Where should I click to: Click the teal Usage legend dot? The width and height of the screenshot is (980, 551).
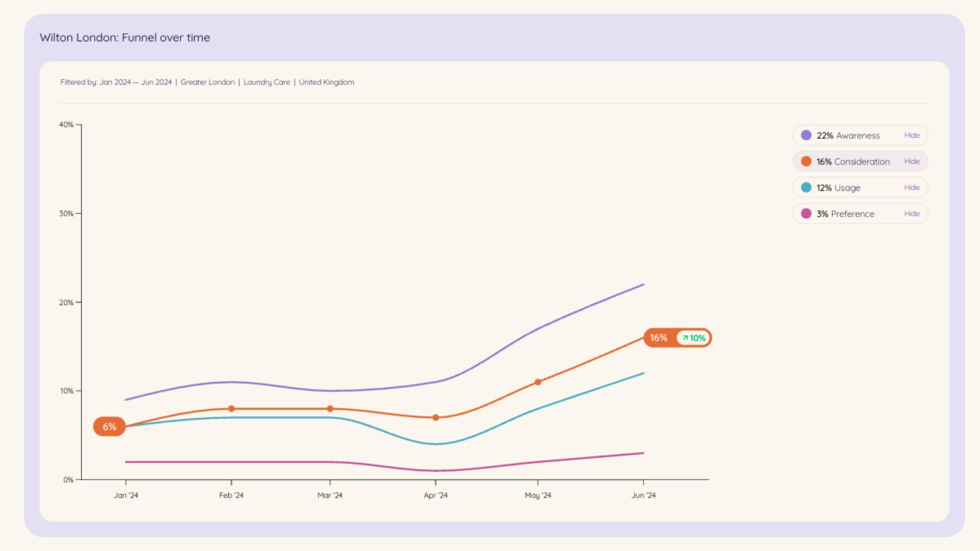[806, 187]
